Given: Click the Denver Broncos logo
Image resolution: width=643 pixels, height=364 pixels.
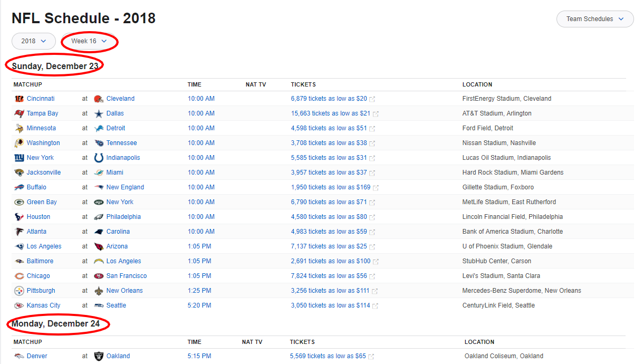Looking at the screenshot, I should point(19,356).
